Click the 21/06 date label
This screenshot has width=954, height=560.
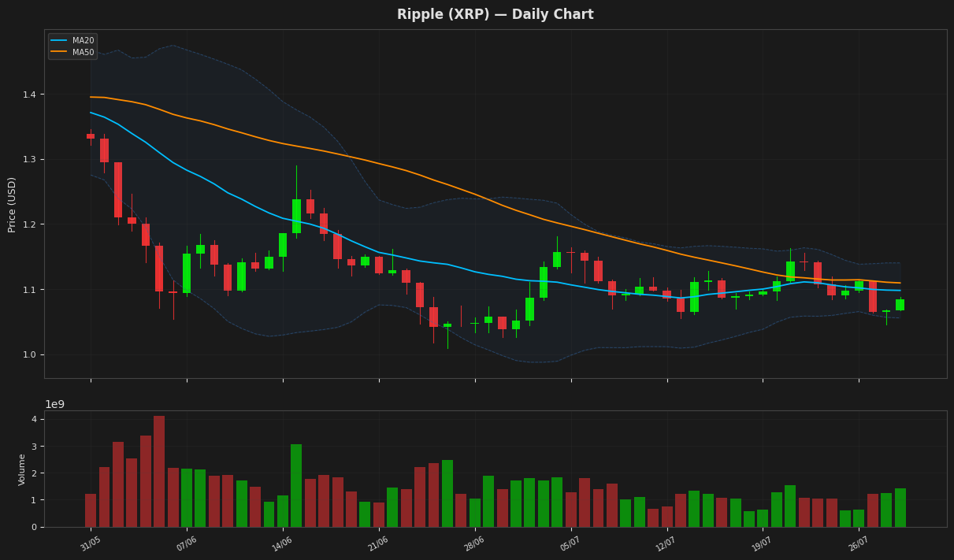pos(379,544)
